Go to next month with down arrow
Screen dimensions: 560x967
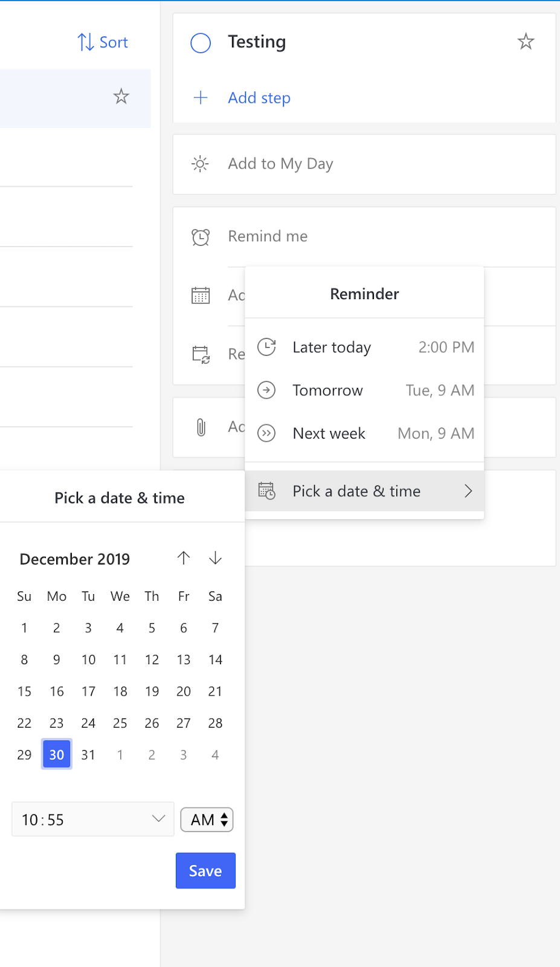click(x=215, y=558)
